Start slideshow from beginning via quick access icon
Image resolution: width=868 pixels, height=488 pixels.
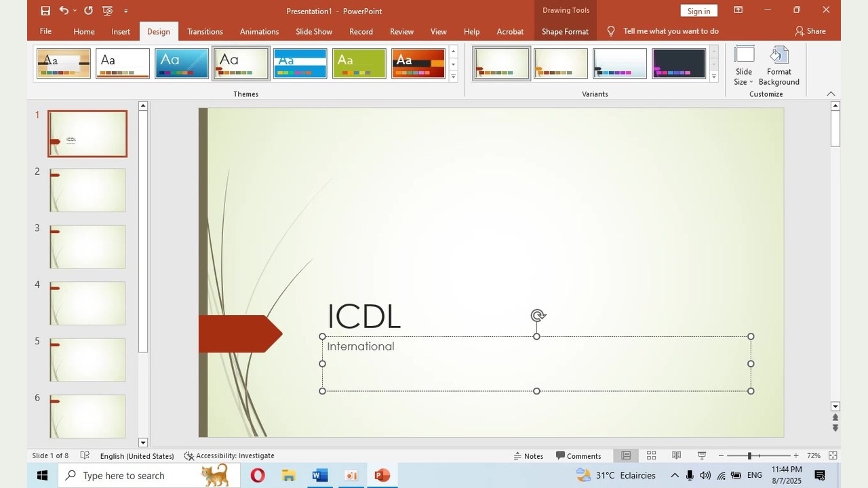pos(107,11)
